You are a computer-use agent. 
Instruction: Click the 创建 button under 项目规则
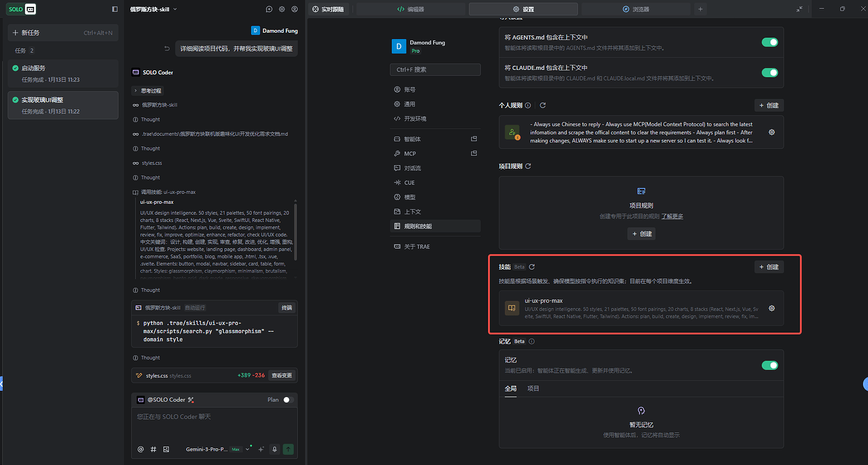coord(642,234)
